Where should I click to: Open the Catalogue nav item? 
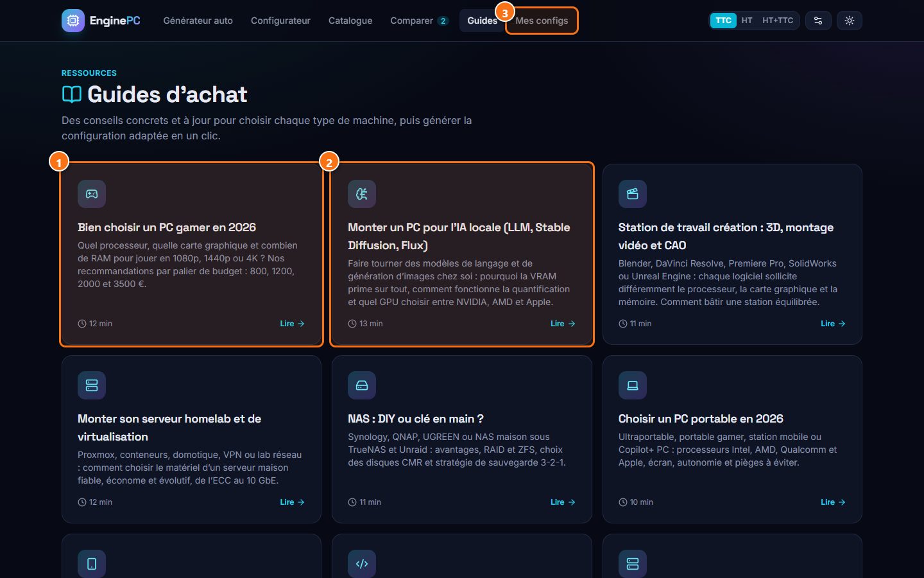(x=350, y=21)
